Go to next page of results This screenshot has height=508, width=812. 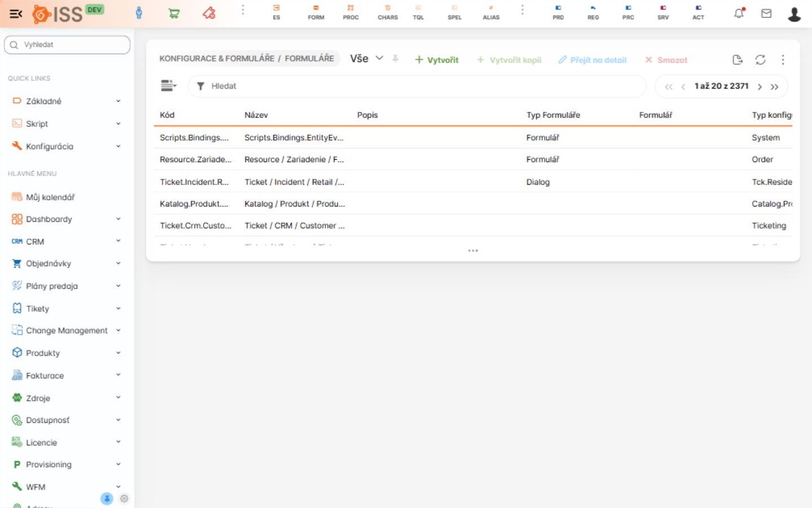tap(760, 87)
